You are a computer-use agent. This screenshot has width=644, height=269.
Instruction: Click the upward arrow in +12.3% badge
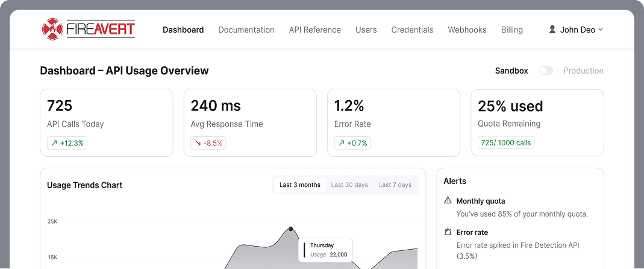(54, 143)
